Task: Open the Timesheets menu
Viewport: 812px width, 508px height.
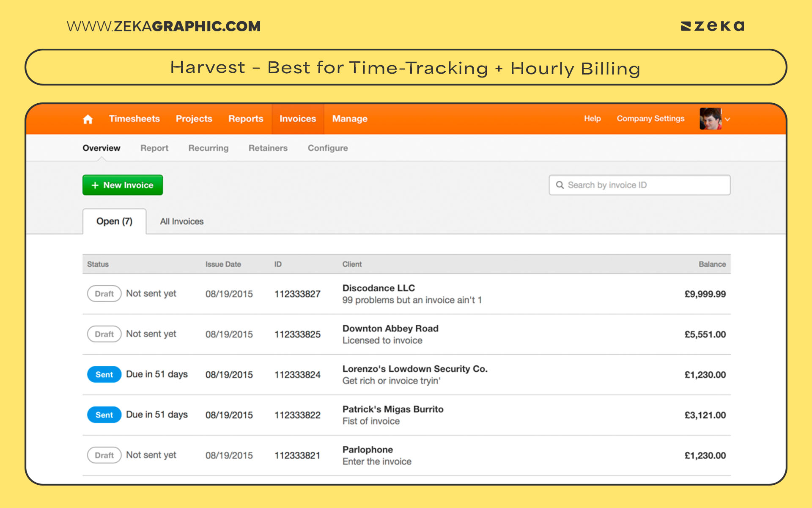Action: tap(134, 119)
